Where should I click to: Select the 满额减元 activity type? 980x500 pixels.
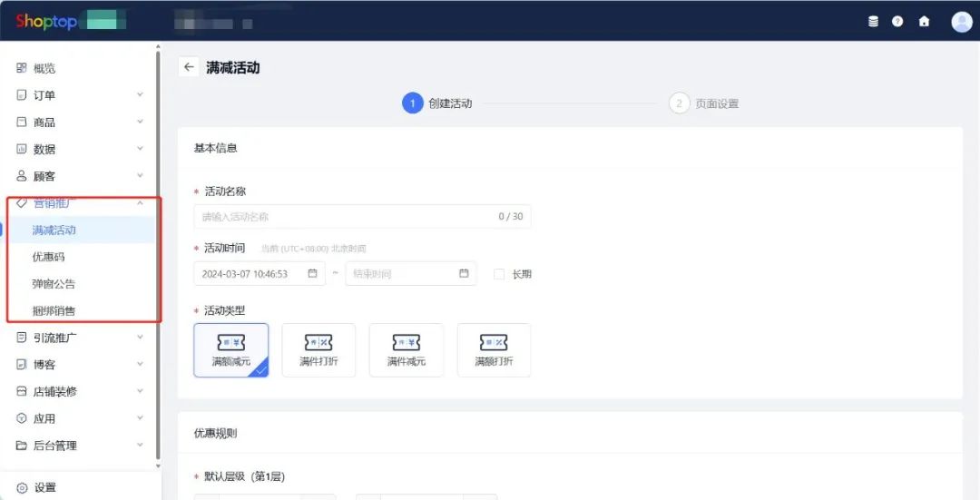(x=231, y=350)
